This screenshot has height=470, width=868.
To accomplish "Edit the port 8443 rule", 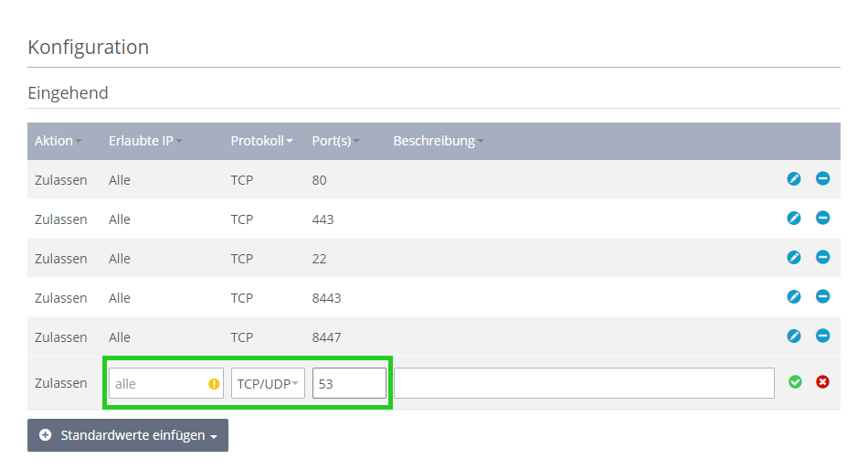I will pos(794,297).
